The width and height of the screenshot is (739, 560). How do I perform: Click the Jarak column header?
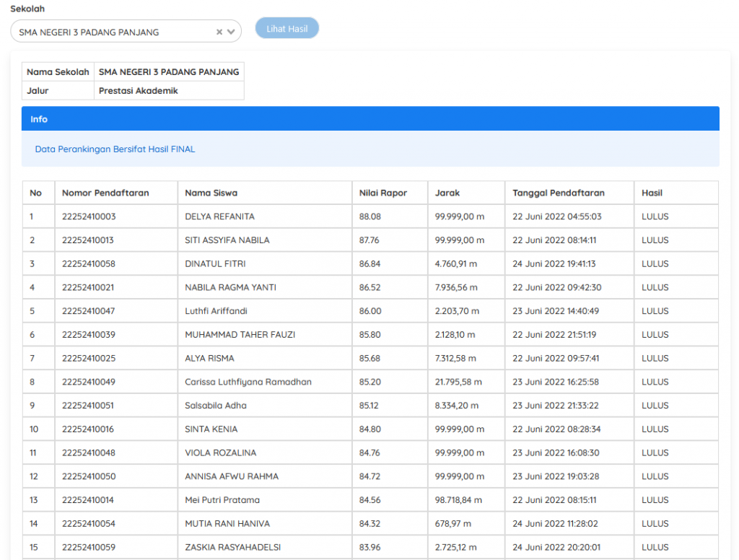pos(447,193)
